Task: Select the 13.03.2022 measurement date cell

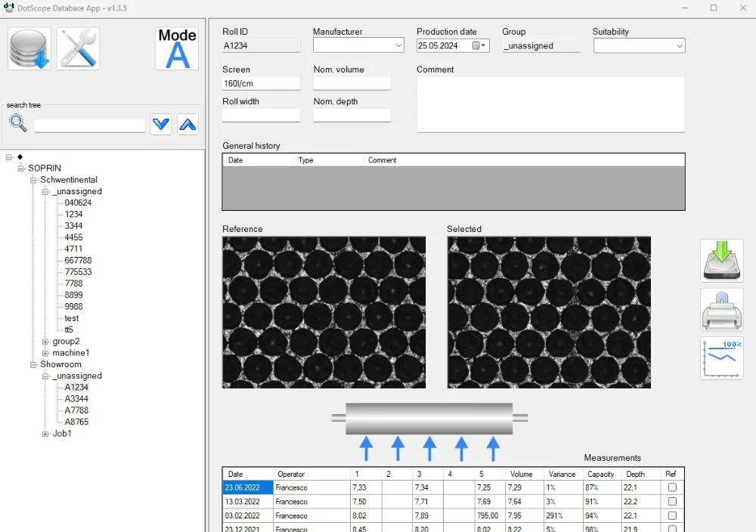Action: [x=248, y=501]
